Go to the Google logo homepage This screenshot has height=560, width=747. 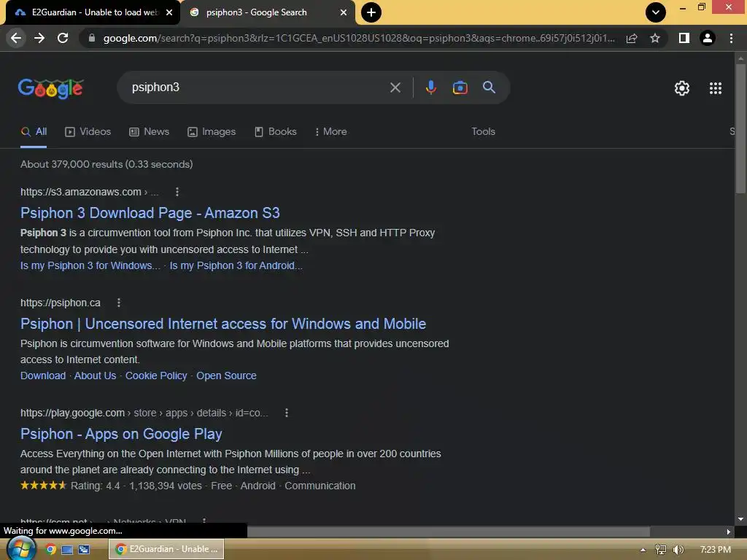pyautogui.click(x=51, y=88)
